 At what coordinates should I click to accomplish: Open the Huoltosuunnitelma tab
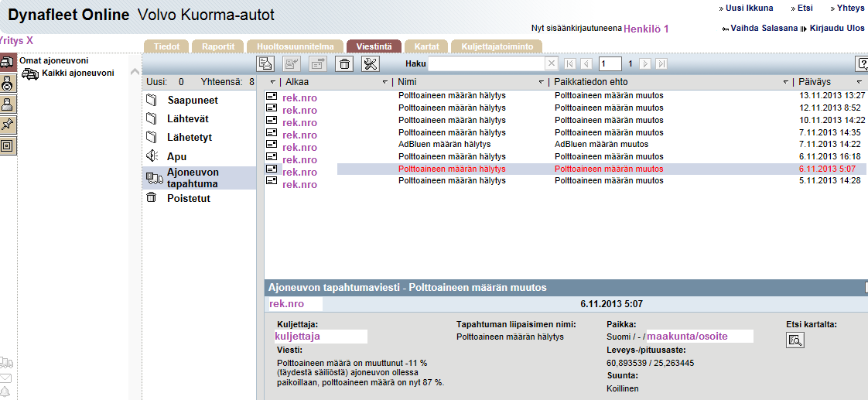(296, 46)
